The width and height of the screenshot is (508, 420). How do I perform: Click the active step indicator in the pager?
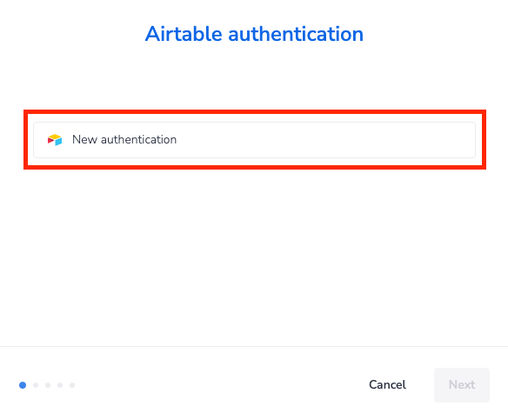[23, 385]
